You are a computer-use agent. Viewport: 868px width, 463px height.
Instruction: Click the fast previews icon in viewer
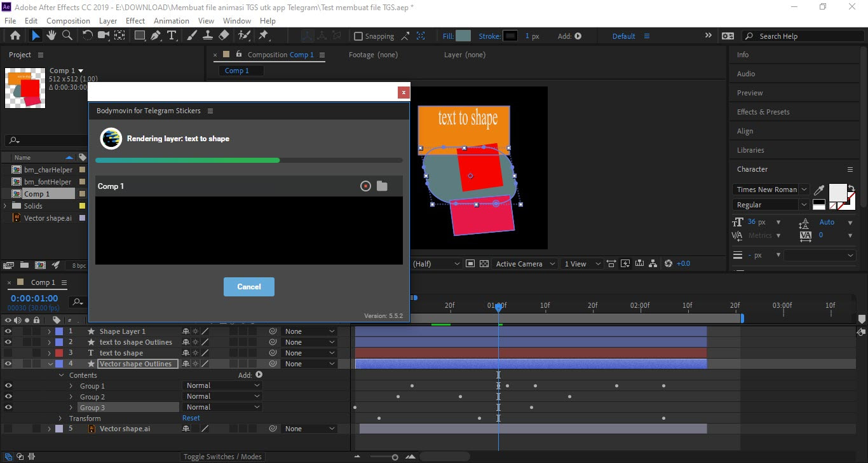coord(625,263)
